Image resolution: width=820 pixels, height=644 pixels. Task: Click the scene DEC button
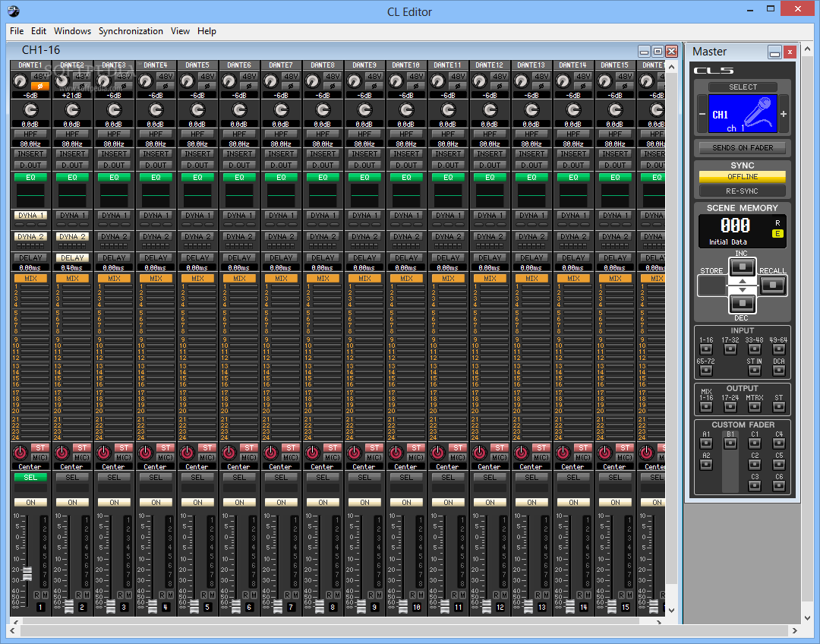[742, 303]
